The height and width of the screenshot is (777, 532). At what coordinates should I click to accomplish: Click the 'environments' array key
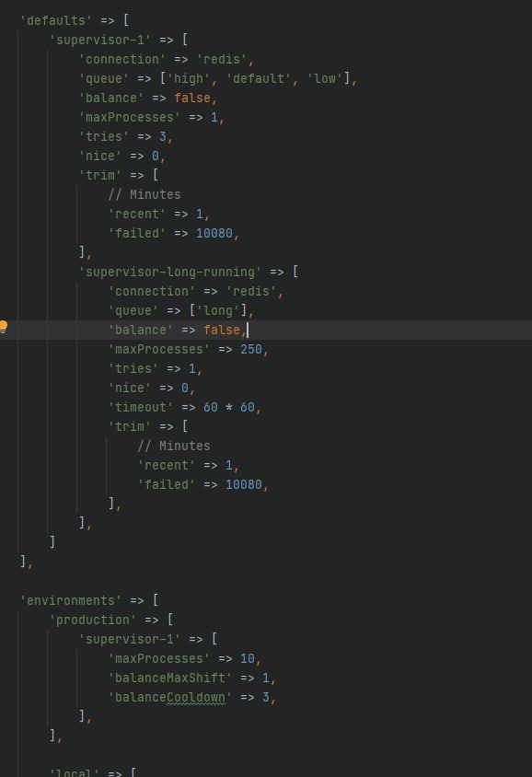click(x=71, y=600)
